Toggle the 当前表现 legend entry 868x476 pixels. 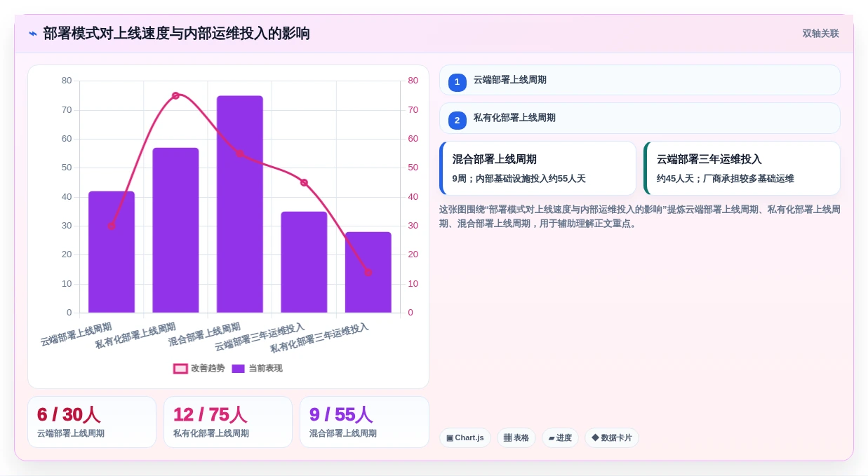tap(257, 368)
